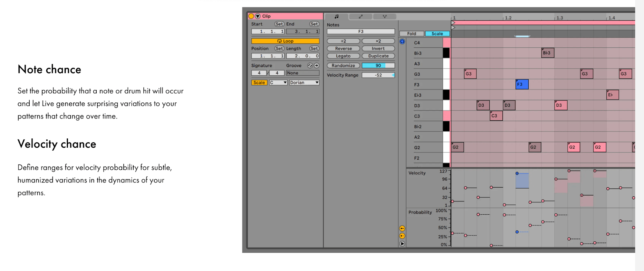Click the blue velocity marker handle
This screenshot has width=644, height=271.
point(517,173)
